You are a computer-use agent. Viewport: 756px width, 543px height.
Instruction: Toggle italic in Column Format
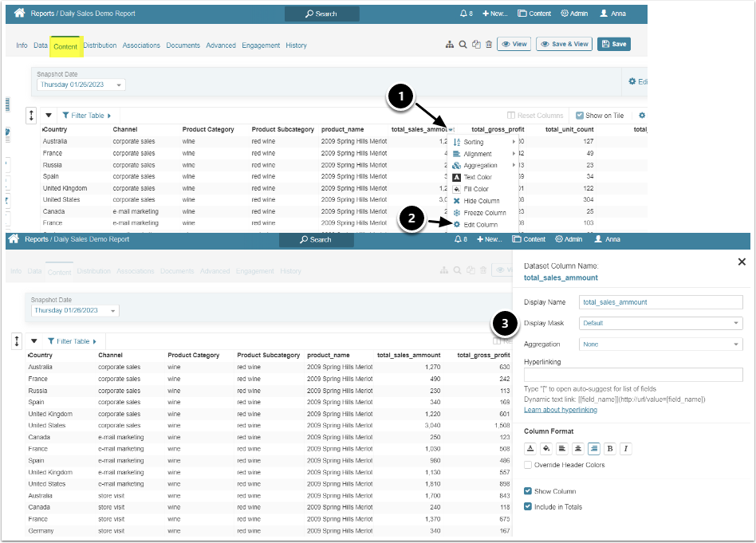(626, 449)
